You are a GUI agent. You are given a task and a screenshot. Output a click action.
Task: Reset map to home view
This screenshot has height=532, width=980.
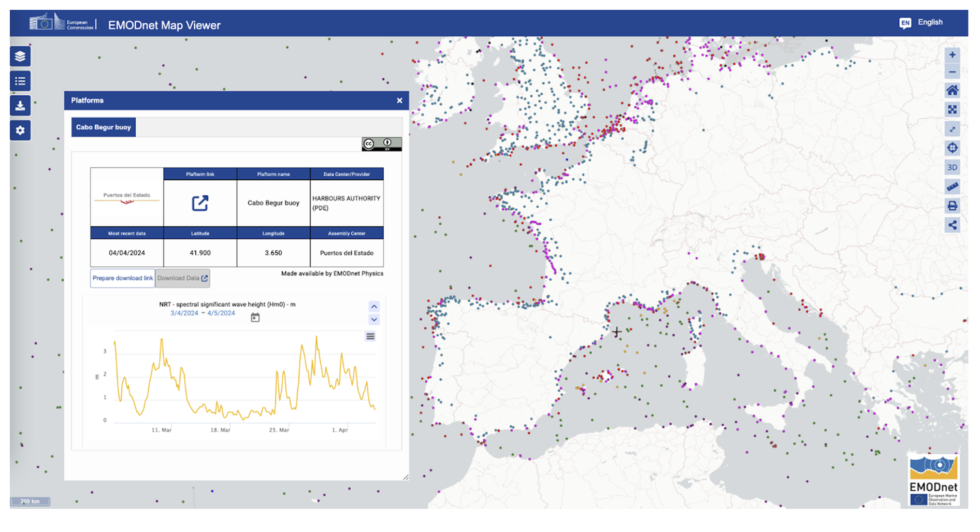pos(952,91)
